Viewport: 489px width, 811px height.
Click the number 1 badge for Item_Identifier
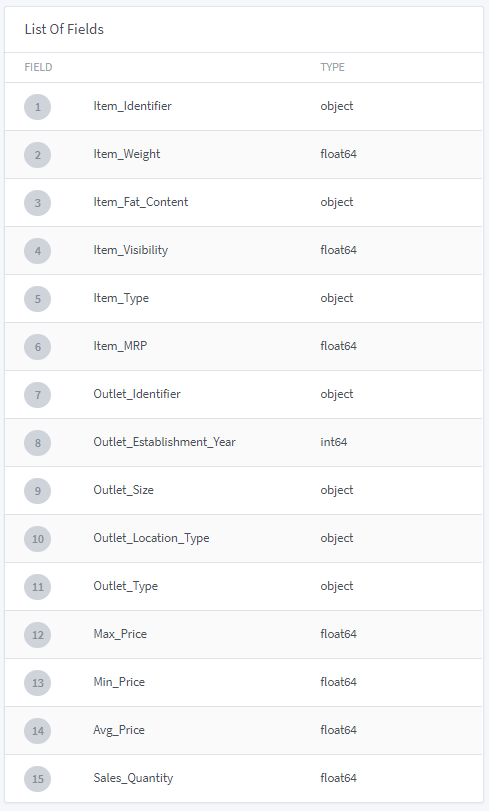(x=37, y=107)
